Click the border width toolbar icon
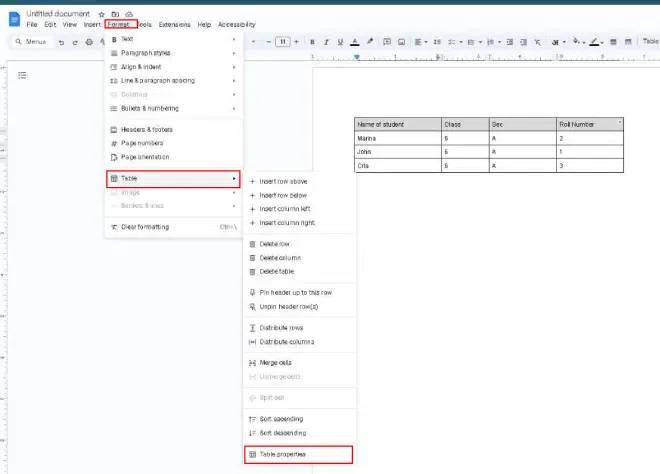The width and height of the screenshot is (660, 474). [613, 42]
